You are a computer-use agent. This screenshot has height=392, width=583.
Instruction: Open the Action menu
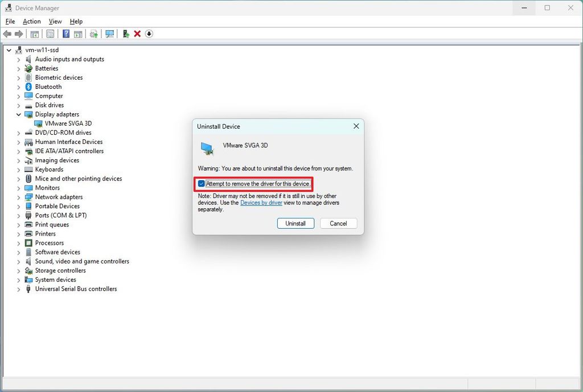(31, 21)
